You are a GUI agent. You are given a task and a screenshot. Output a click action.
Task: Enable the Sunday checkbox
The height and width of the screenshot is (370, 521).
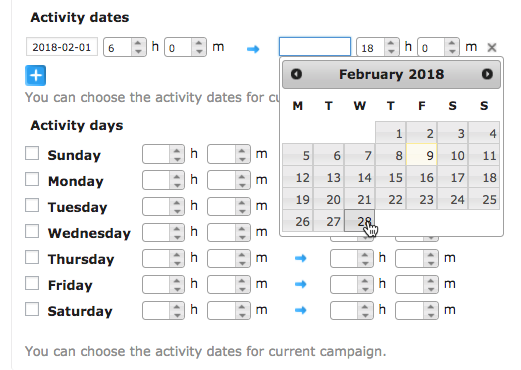32,153
